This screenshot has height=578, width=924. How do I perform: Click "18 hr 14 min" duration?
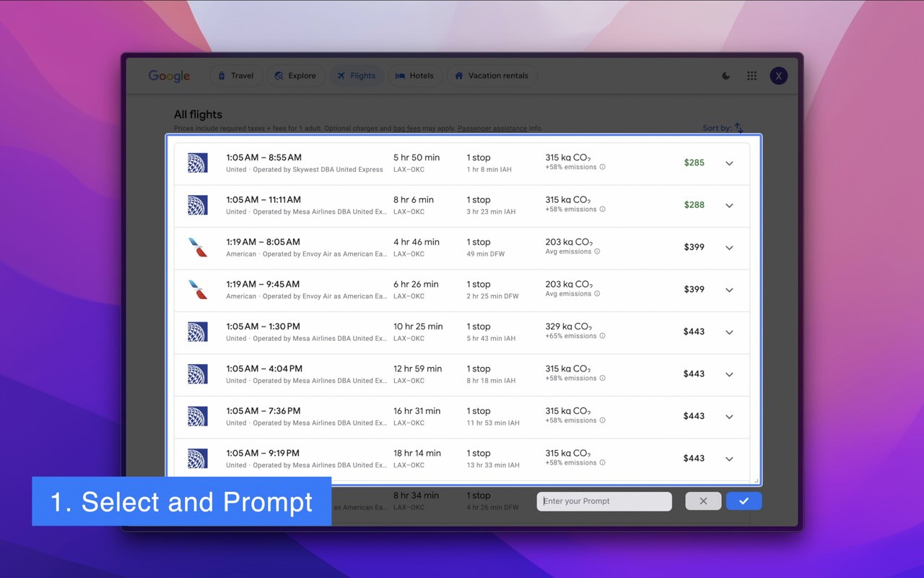pyautogui.click(x=417, y=454)
